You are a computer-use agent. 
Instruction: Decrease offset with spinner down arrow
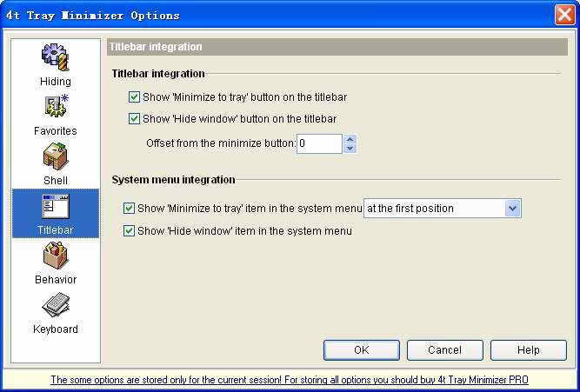click(350, 149)
